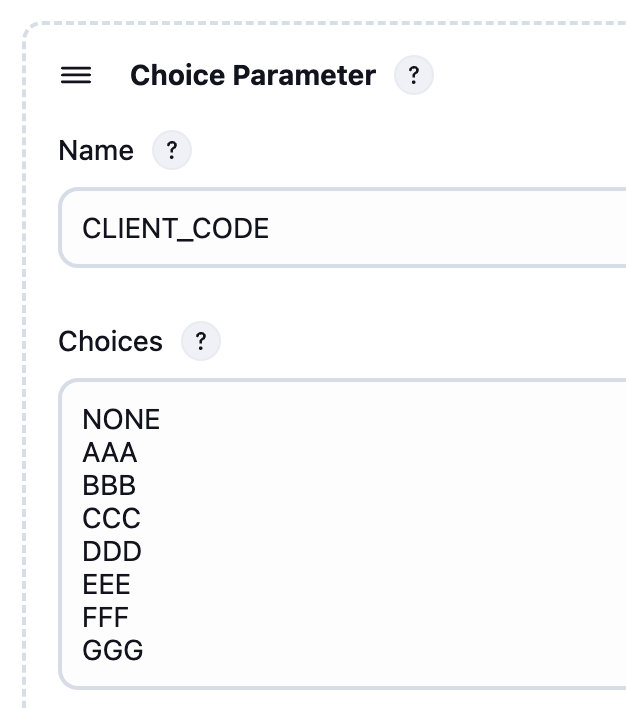Open the Choices help question mark
Viewport: 626px width, 708px height.
point(200,341)
